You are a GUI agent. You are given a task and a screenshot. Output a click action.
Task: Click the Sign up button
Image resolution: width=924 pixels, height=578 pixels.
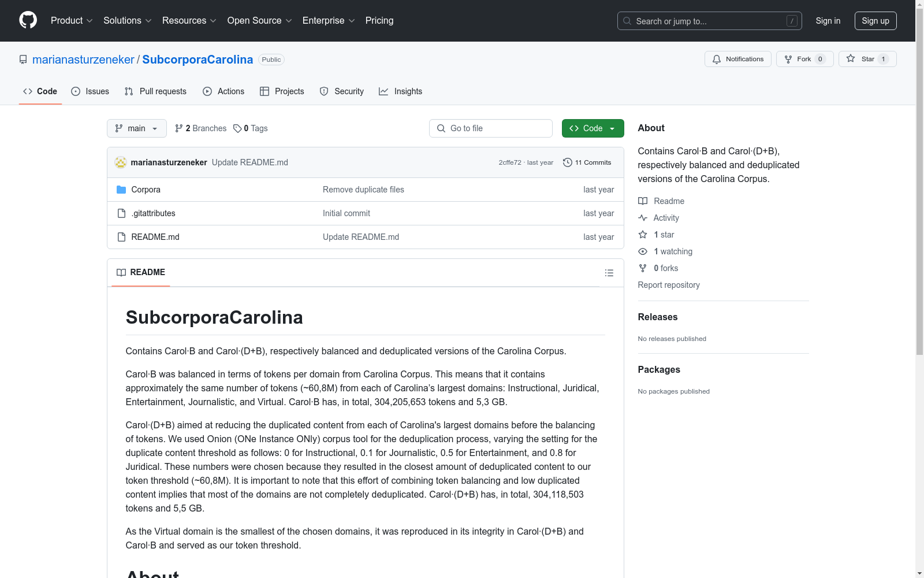point(875,21)
